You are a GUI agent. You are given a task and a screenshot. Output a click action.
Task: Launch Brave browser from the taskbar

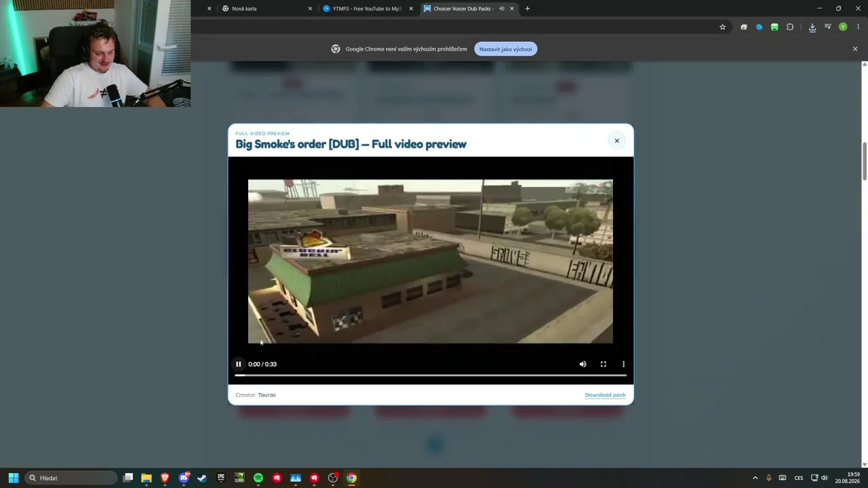point(165,478)
